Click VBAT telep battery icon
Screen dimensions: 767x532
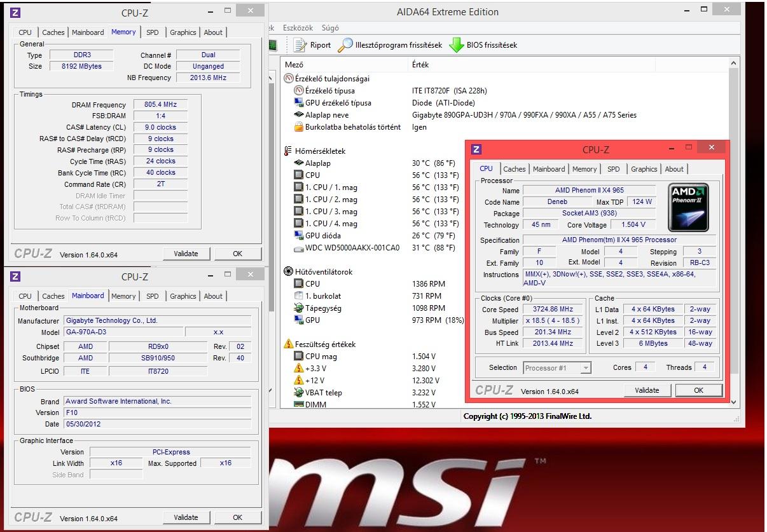(x=299, y=393)
